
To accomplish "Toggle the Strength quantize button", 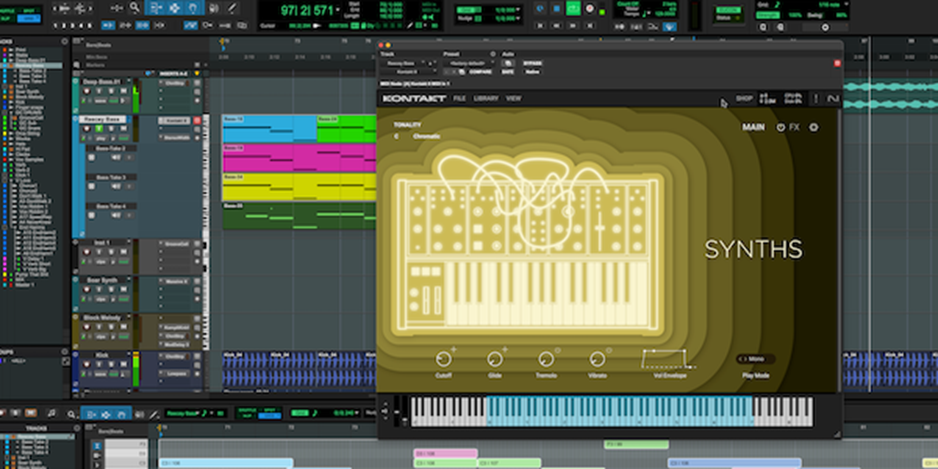I will point(768,15).
